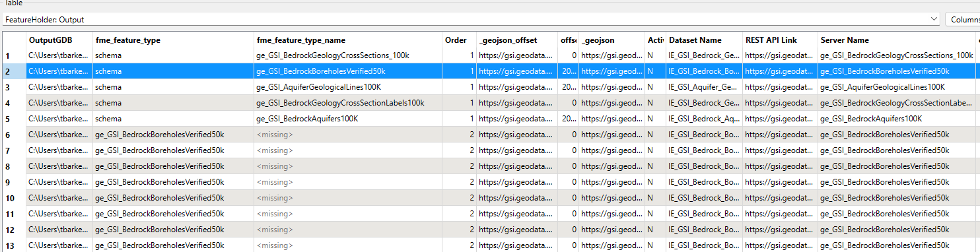Click _geojson URL cell in row 4
This screenshot has height=252, width=980.
(x=612, y=103)
